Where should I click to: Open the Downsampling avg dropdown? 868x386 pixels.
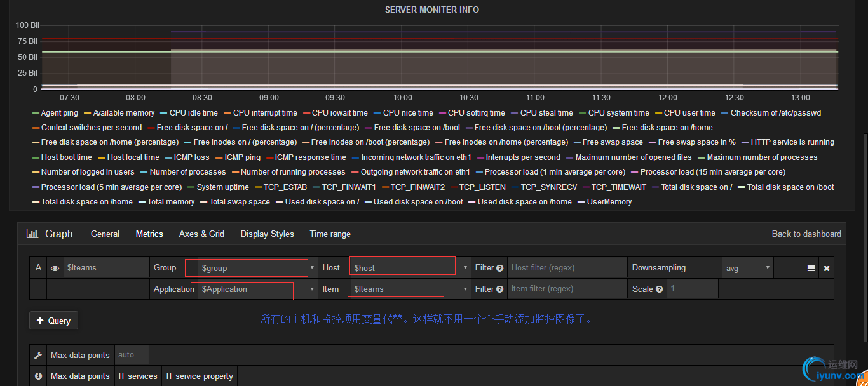click(748, 268)
